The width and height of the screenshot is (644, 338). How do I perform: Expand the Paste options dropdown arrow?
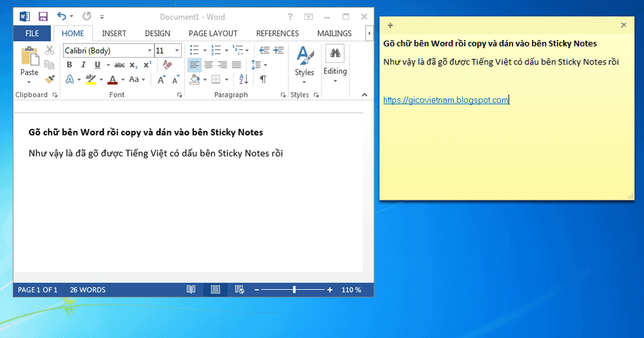(28, 82)
